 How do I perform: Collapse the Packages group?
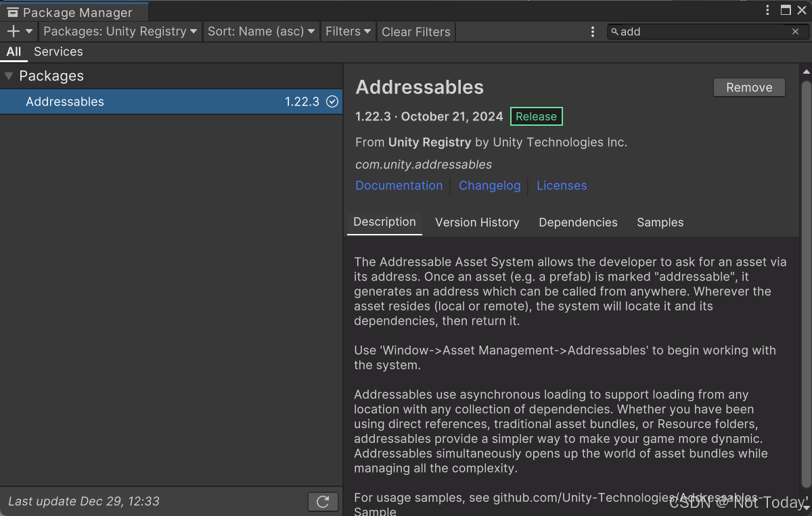(9, 76)
